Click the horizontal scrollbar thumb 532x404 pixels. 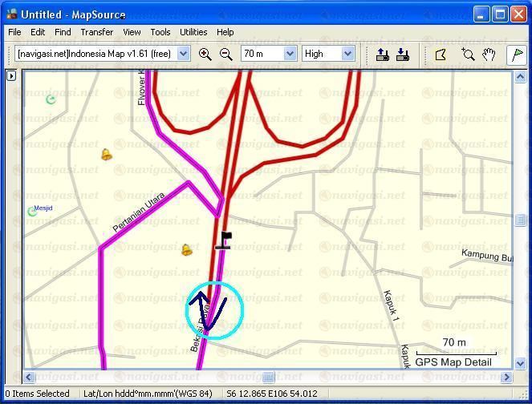268,377
